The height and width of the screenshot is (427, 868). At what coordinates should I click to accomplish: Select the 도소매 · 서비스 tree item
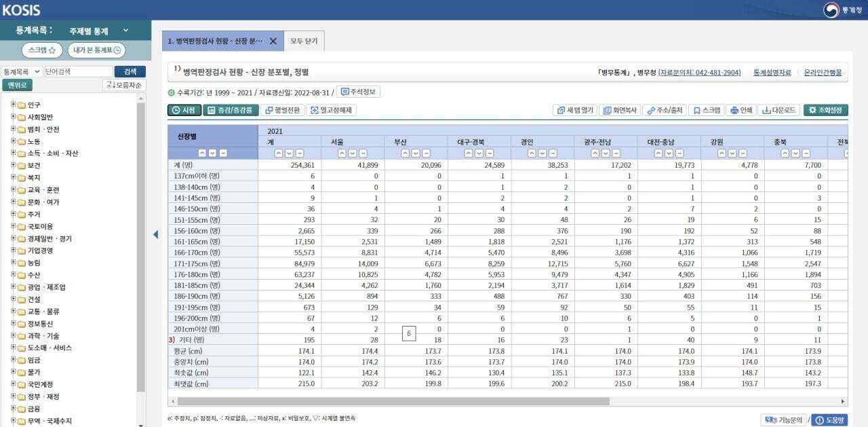(x=50, y=348)
